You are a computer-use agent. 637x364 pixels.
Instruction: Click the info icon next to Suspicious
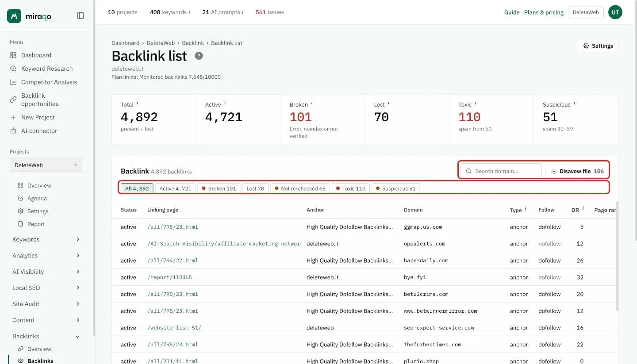click(x=574, y=103)
